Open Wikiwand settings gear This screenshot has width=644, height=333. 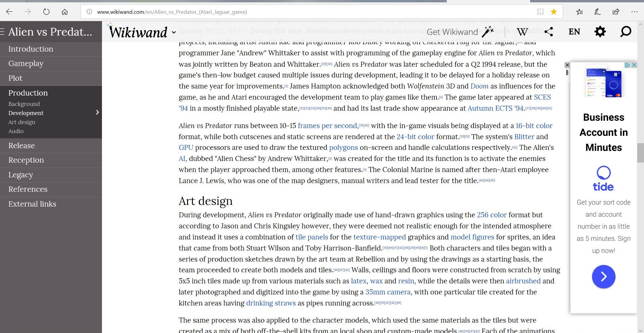click(x=600, y=32)
